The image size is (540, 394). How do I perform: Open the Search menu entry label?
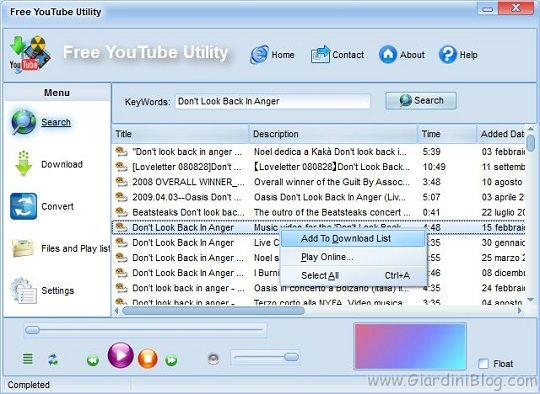tap(56, 122)
